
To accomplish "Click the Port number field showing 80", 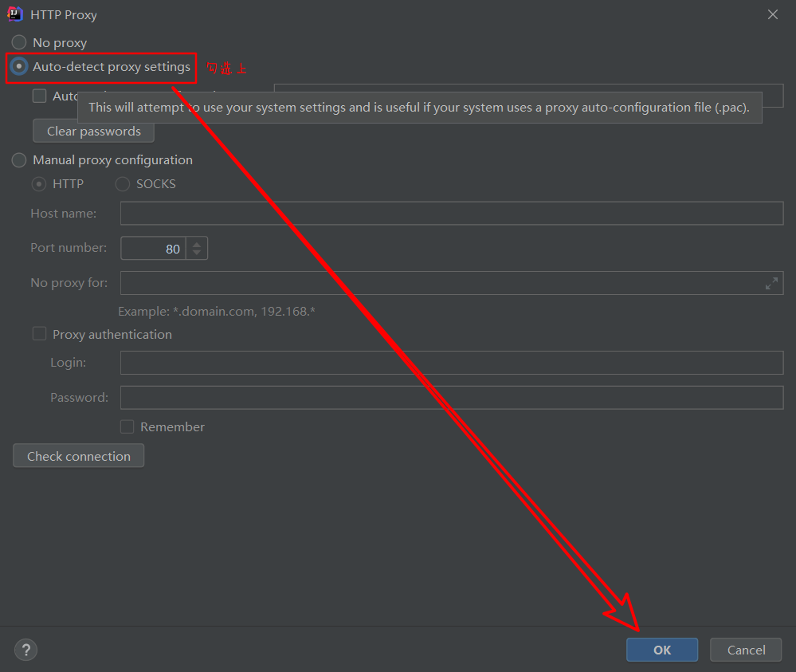I will pos(153,249).
